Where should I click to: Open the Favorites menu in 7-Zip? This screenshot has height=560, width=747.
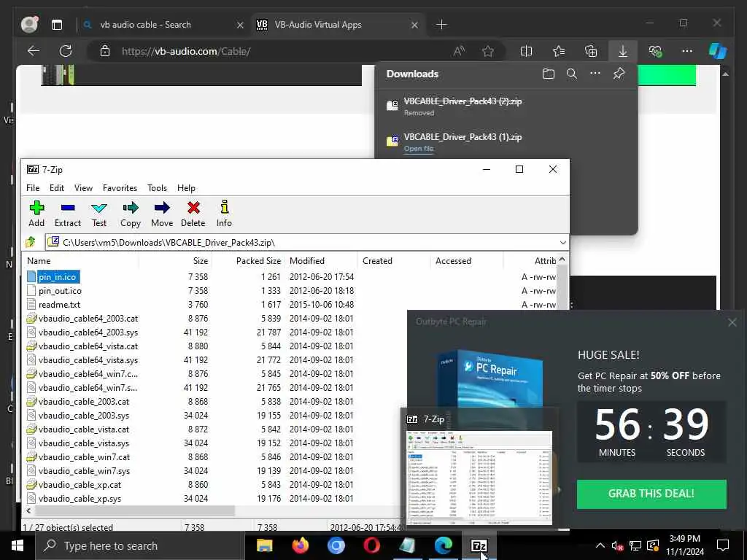point(120,188)
